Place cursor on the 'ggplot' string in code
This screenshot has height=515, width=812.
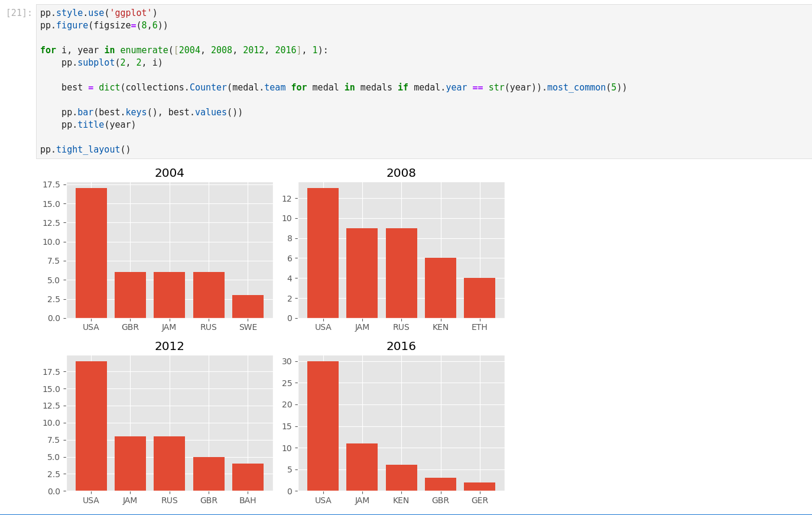pyautogui.click(x=131, y=13)
